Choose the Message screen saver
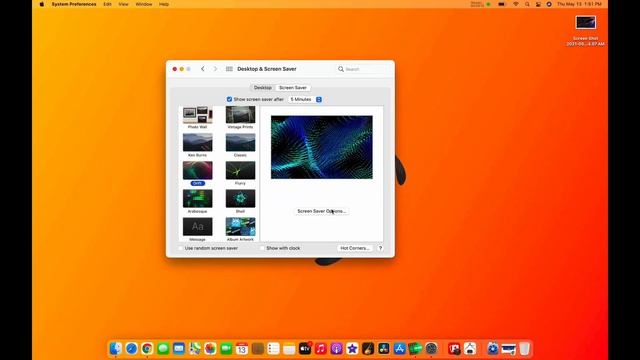The image size is (640, 360). click(198, 227)
